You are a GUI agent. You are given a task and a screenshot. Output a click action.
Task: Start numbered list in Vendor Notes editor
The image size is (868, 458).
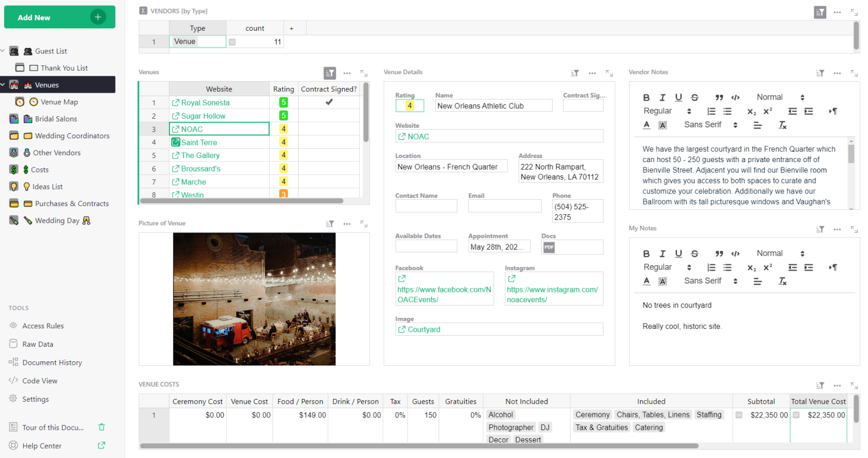712,111
